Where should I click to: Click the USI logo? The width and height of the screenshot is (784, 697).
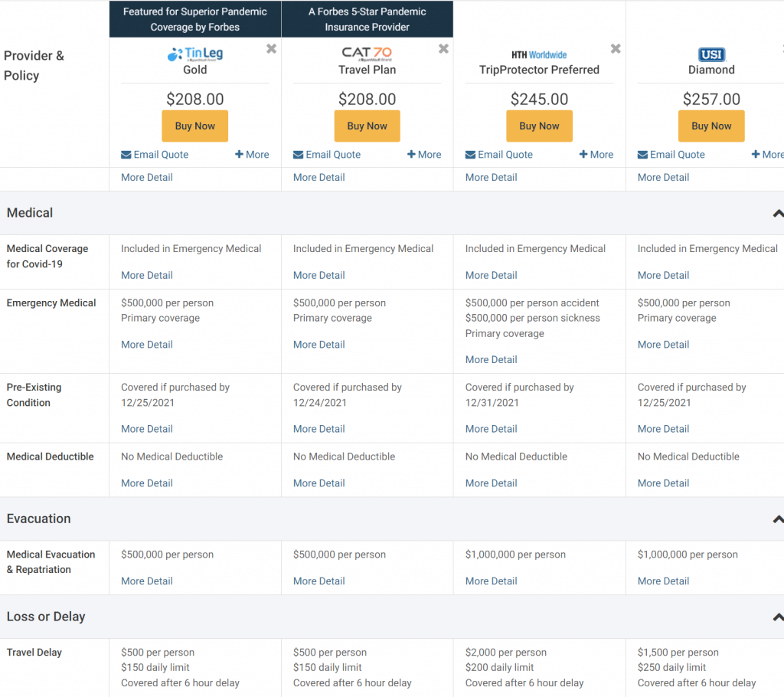[x=711, y=54]
